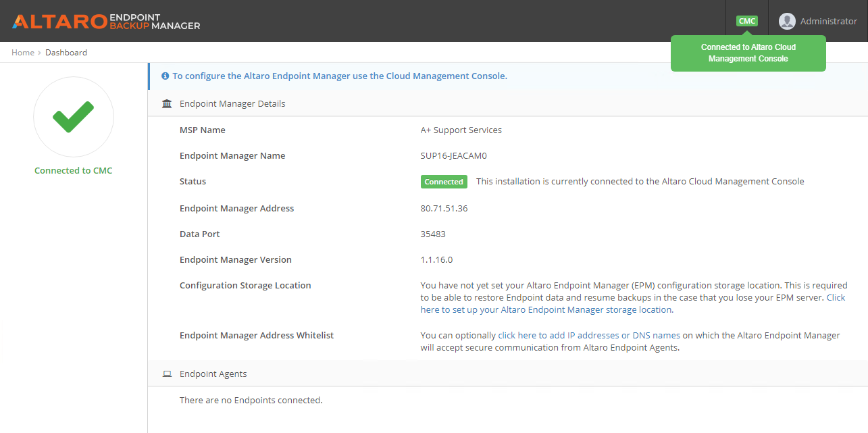
Task: Select the 35483 data port value
Action: [x=433, y=234]
